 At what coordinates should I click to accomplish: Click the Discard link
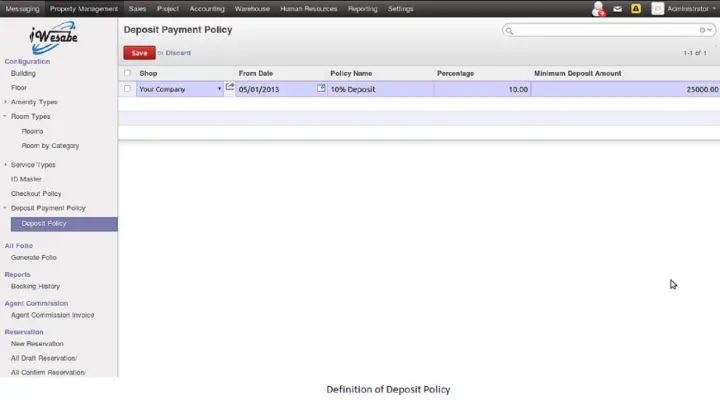click(x=177, y=52)
